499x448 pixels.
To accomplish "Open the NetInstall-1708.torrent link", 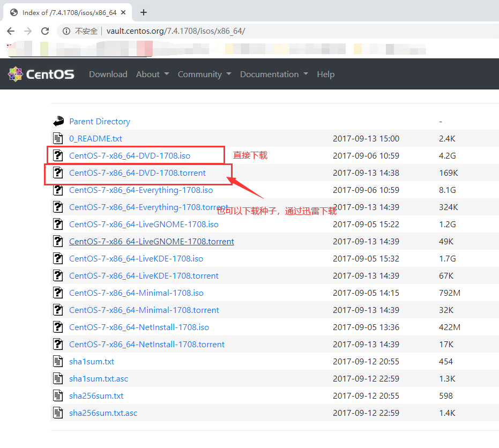I will (x=147, y=344).
